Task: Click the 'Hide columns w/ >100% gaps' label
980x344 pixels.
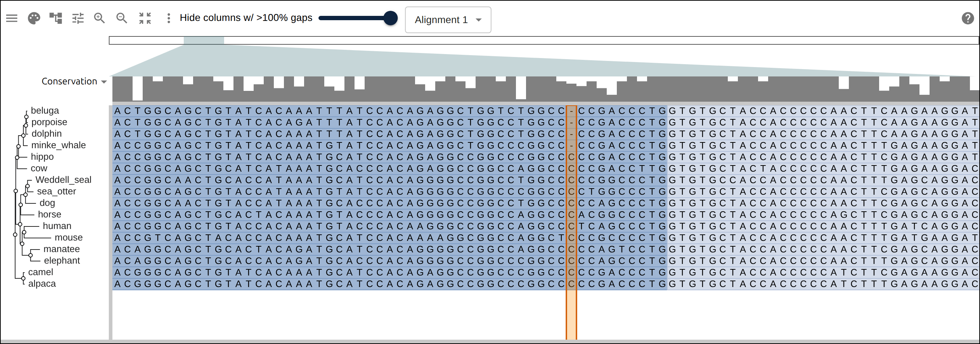Action: 246,18
